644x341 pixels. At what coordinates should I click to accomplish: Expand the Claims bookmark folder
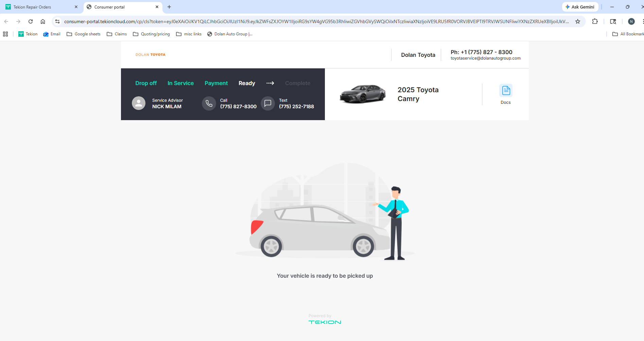click(117, 34)
